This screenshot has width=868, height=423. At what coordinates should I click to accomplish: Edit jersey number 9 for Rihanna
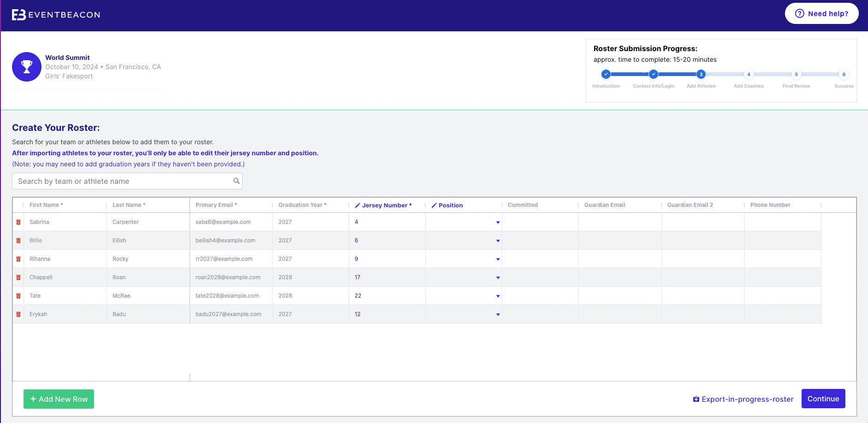pyautogui.click(x=387, y=259)
